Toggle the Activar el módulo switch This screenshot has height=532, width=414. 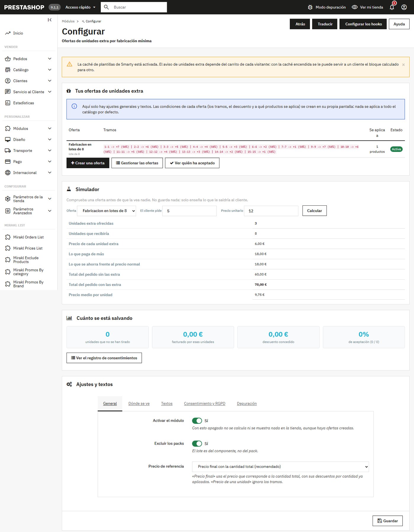pos(197,421)
